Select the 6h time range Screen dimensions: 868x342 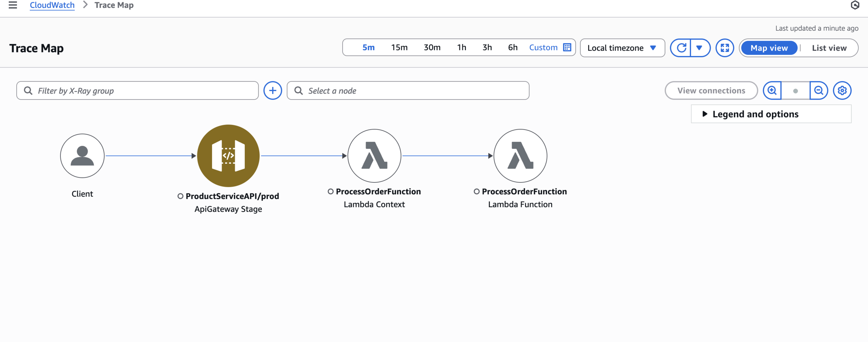click(x=513, y=48)
